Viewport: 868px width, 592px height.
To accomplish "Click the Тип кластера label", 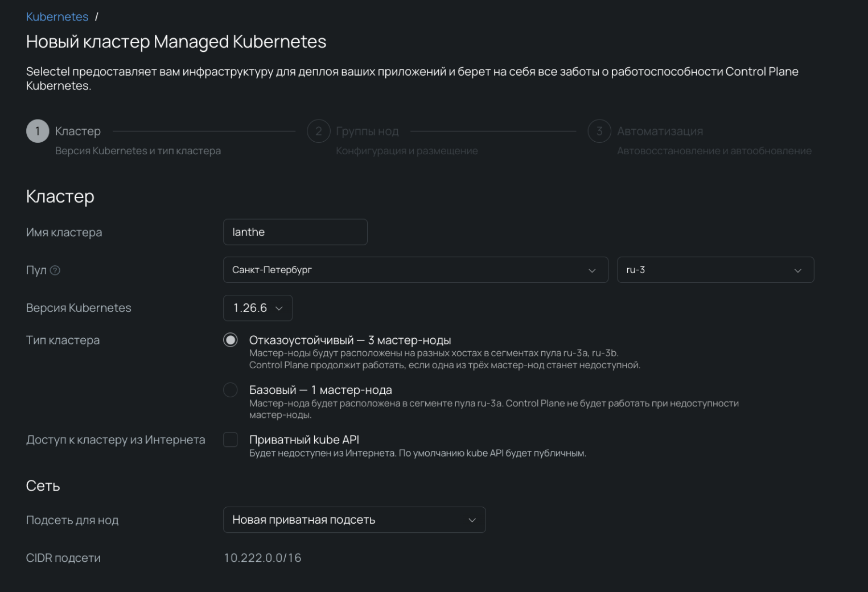I will [x=63, y=340].
